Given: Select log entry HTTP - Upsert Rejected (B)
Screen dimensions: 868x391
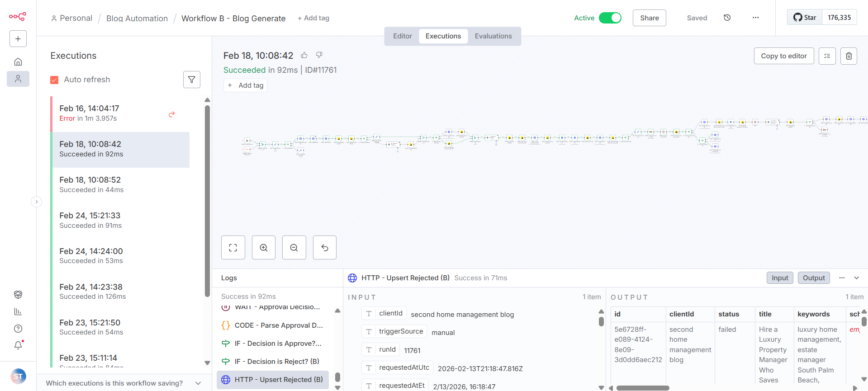Looking at the screenshot, I should click(273, 380).
